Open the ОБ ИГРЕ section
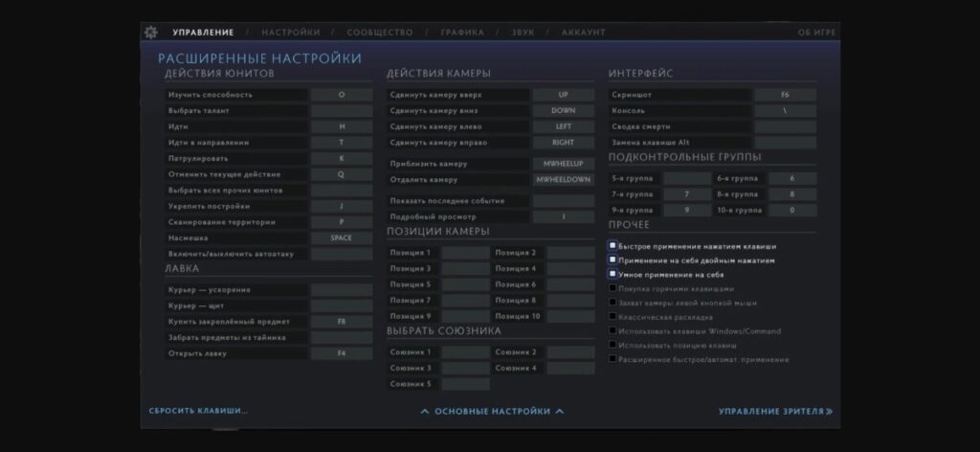980x452 pixels. (x=818, y=33)
